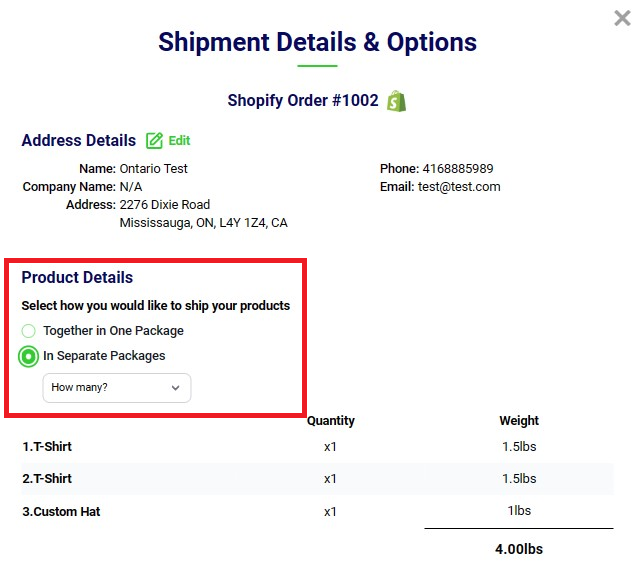Image resolution: width=636 pixels, height=583 pixels.
Task: Select the second T-Shirt product row
Action: click(x=47, y=479)
